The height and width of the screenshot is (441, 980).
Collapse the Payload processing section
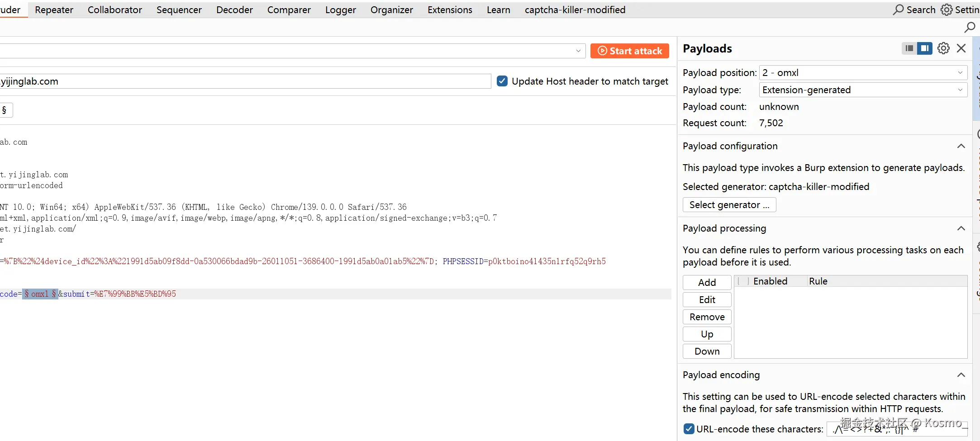[961, 228]
